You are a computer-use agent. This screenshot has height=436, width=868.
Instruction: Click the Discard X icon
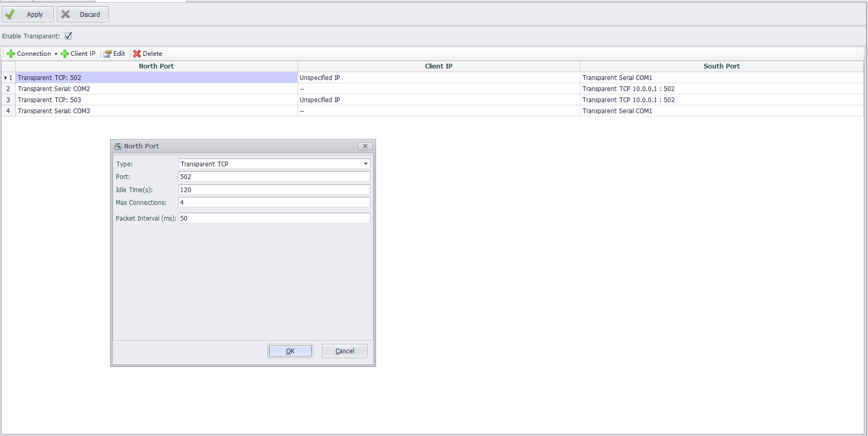coord(66,14)
